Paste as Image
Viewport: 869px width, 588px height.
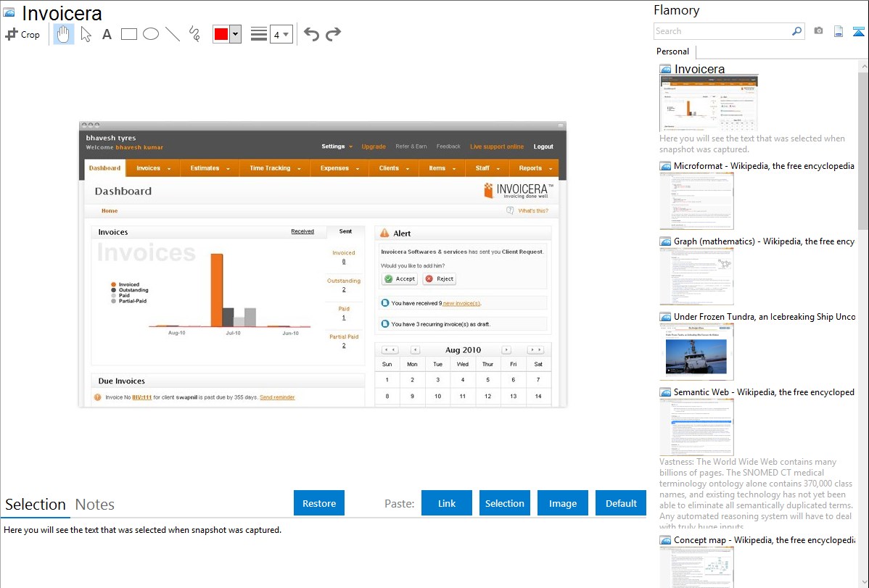562,503
